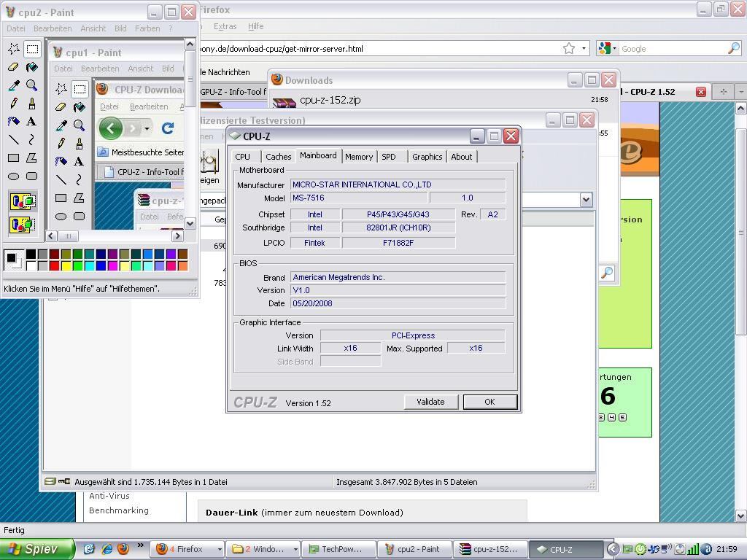Pick the Polygon tool in cpu2 Paint
The width and height of the screenshot is (747, 560).
(x=32, y=157)
